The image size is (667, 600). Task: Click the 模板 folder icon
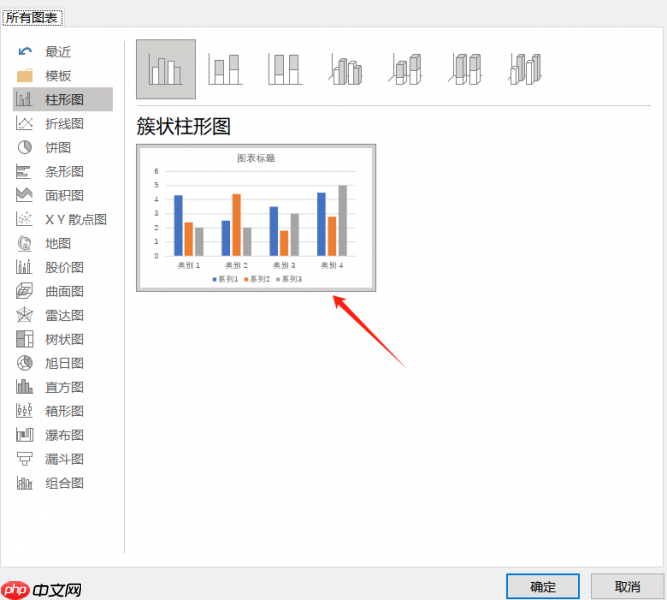point(25,75)
